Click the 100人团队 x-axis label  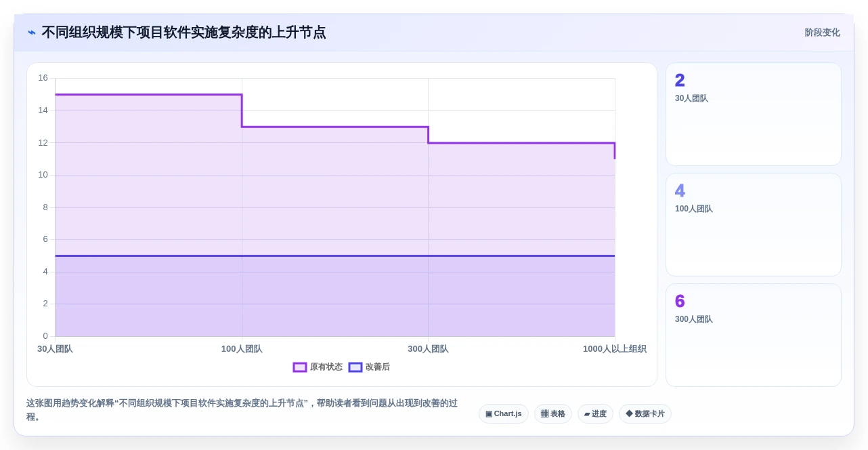[x=242, y=349]
